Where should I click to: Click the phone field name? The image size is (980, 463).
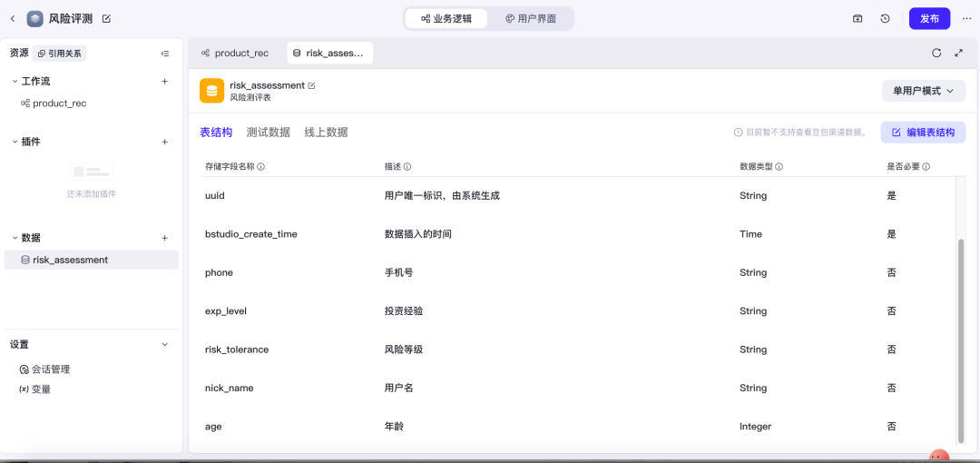(x=219, y=272)
